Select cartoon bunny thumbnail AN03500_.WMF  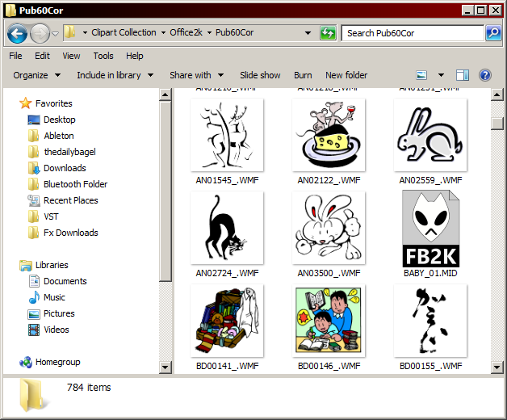(329, 228)
